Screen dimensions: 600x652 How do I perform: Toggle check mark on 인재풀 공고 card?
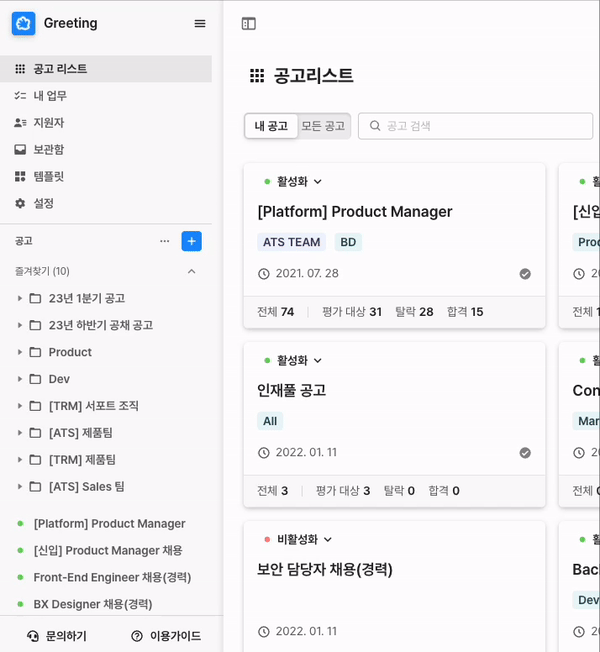tap(525, 453)
